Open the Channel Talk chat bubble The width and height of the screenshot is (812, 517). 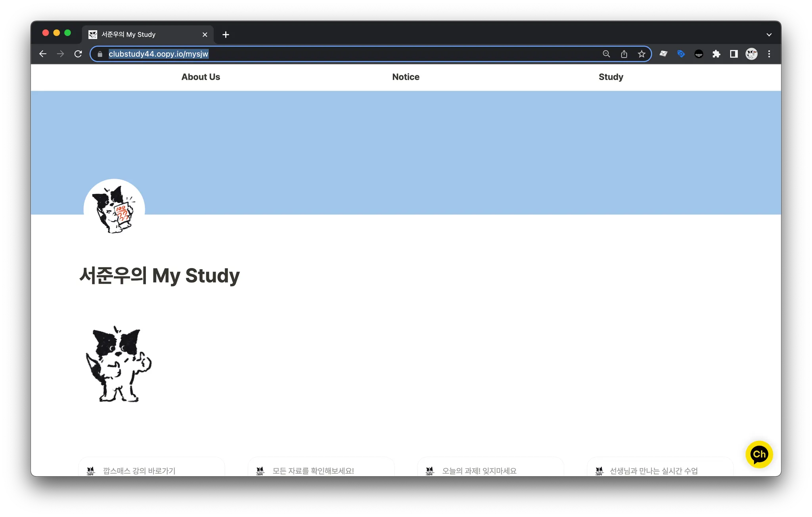pos(759,454)
